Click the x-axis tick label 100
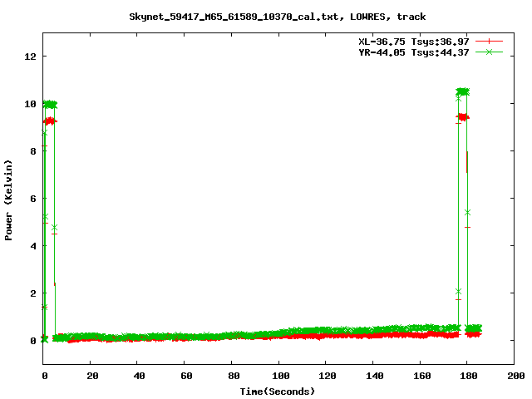The image size is (532, 399). click(x=281, y=376)
